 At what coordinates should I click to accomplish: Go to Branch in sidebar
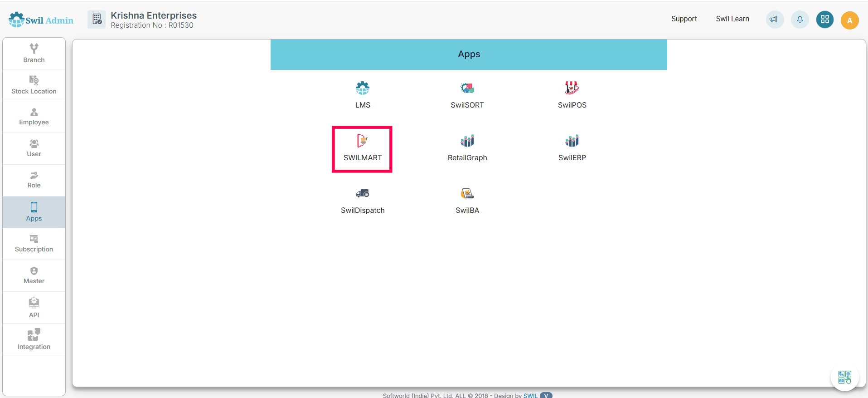point(34,54)
